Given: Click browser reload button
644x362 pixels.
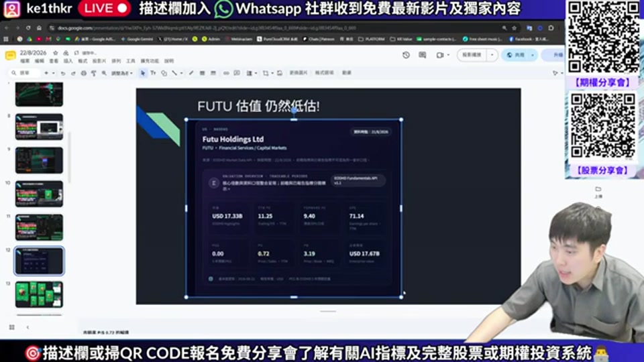Looking at the screenshot, I should [28, 28].
